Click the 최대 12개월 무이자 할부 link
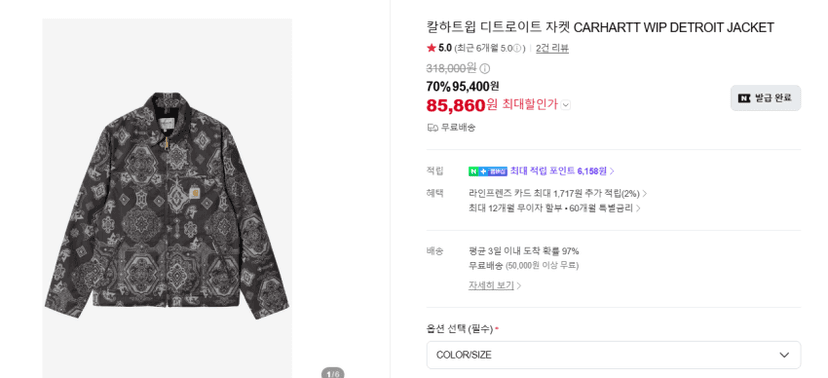Screen dimensions: 828x378 pyautogui.click(x=515, y=209)
